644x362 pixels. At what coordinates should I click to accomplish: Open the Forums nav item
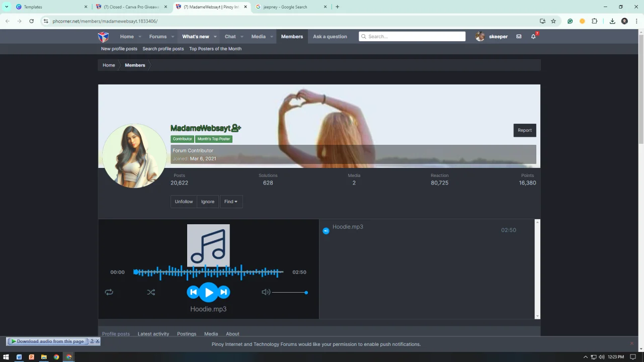157,37
